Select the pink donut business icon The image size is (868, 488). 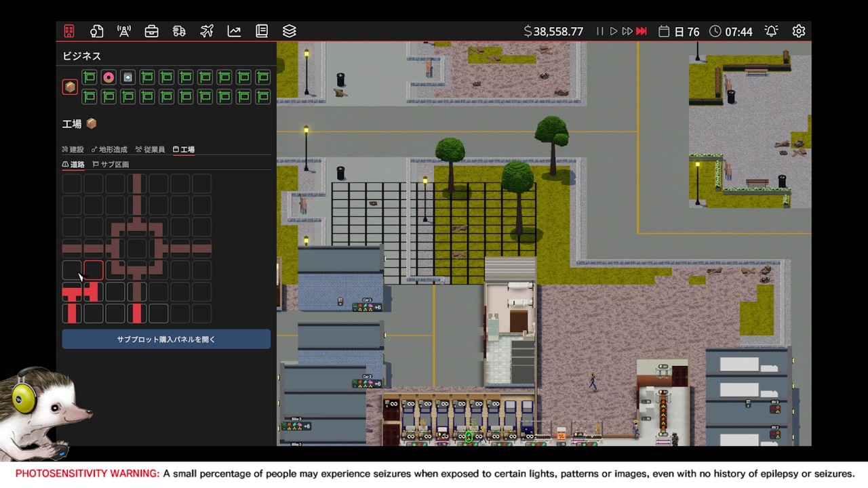click(x=108, y=77)
